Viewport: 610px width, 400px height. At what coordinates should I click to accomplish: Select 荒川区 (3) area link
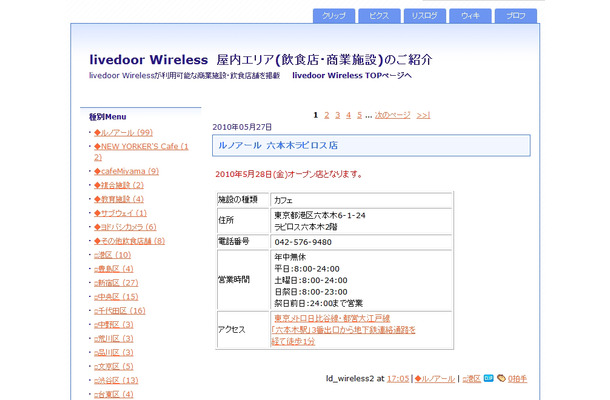pos(114,339)
